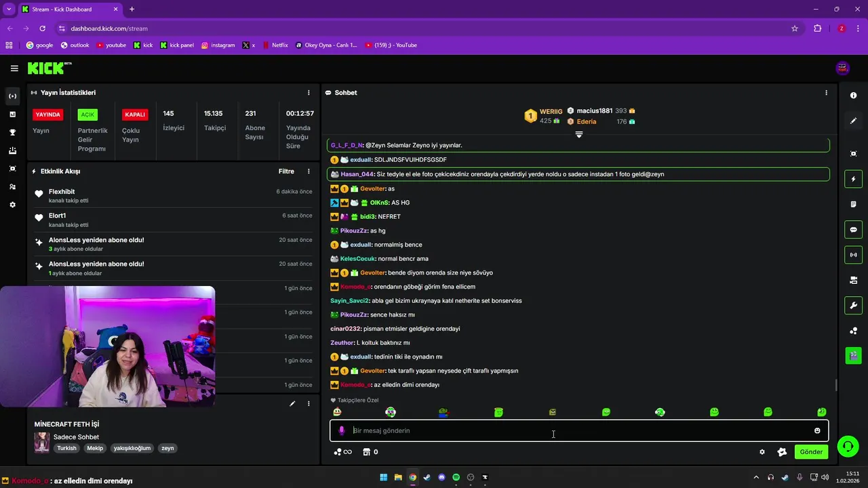
Task: Open the instagram bookmark
Action: pos(218,45)
